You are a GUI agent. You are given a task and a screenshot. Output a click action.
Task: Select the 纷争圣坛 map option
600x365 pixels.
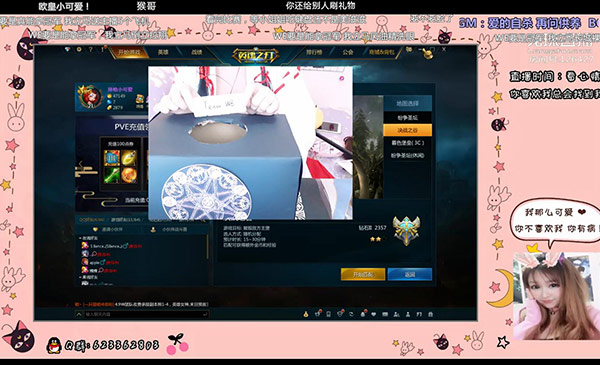coord(408,117)
